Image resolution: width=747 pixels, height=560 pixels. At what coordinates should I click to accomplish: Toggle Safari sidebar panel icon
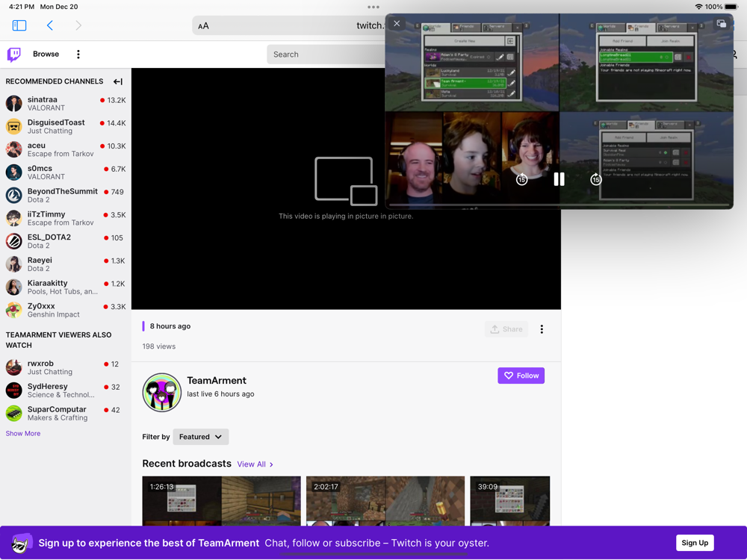pos(19,25)
